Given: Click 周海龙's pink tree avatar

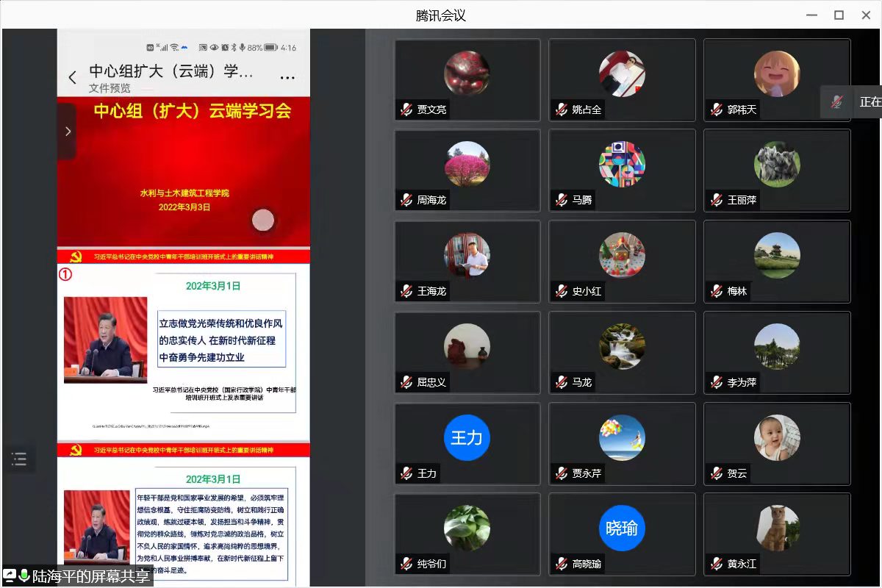Looking at the screenshot, I should click(x=467, y=164).
